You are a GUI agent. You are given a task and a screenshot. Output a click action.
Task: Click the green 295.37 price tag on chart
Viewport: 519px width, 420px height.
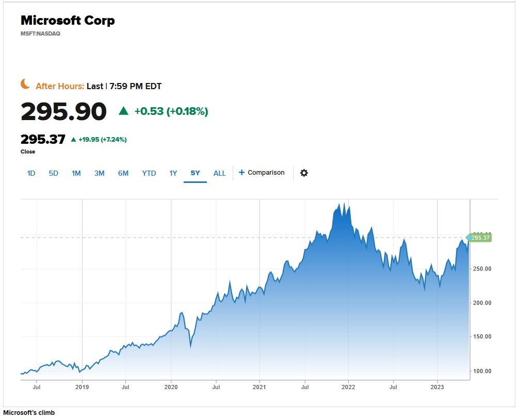click(x=479, y=238)
